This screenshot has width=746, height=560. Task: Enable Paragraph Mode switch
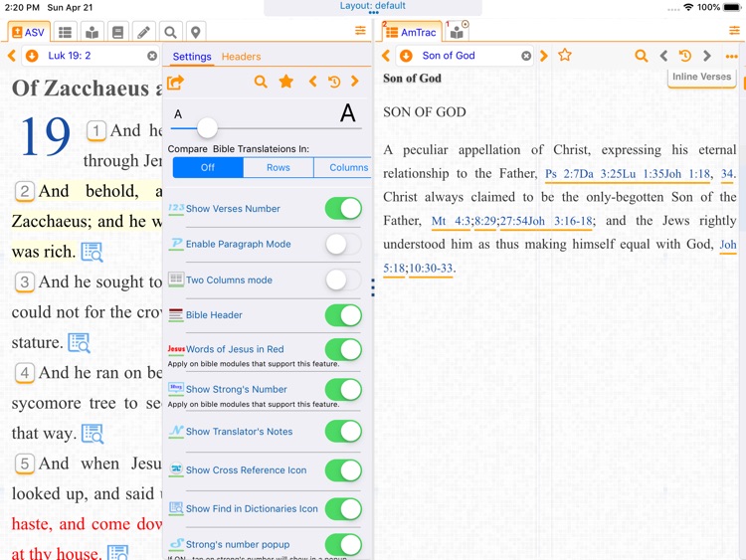tap(343, 244)
